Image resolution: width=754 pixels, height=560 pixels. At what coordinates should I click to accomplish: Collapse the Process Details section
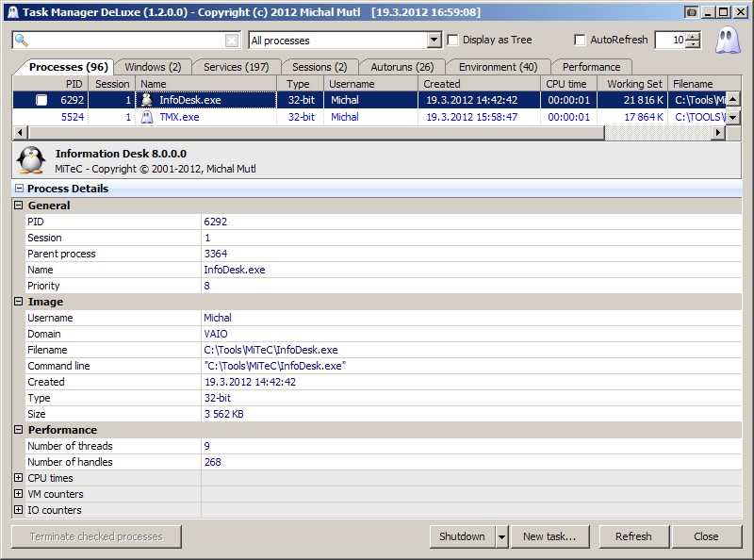coord(19,189)
